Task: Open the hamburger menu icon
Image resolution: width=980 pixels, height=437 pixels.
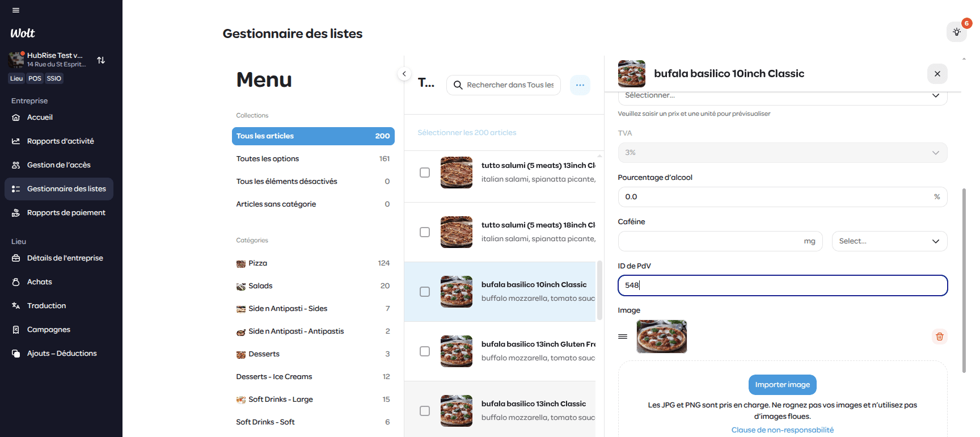Action: 16,10
